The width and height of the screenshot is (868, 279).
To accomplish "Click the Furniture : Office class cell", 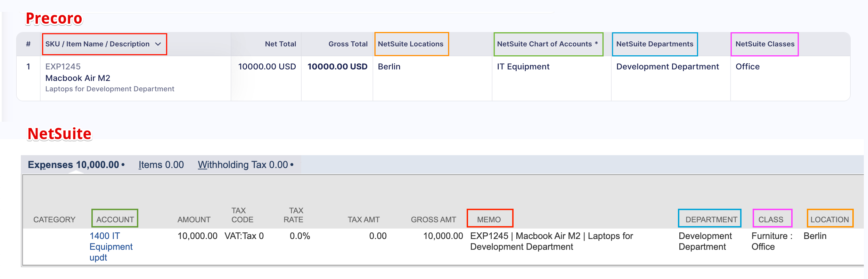I will pos(771,241).
